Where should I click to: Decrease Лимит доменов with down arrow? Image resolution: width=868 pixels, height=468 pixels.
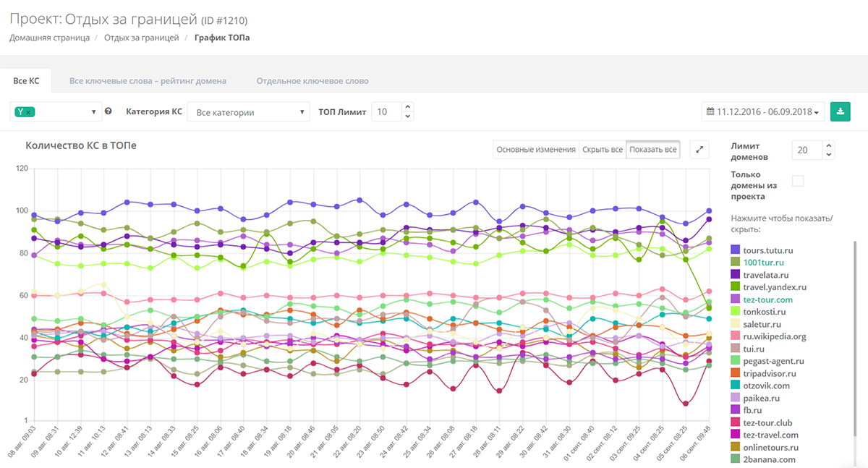tap(828, 154)
